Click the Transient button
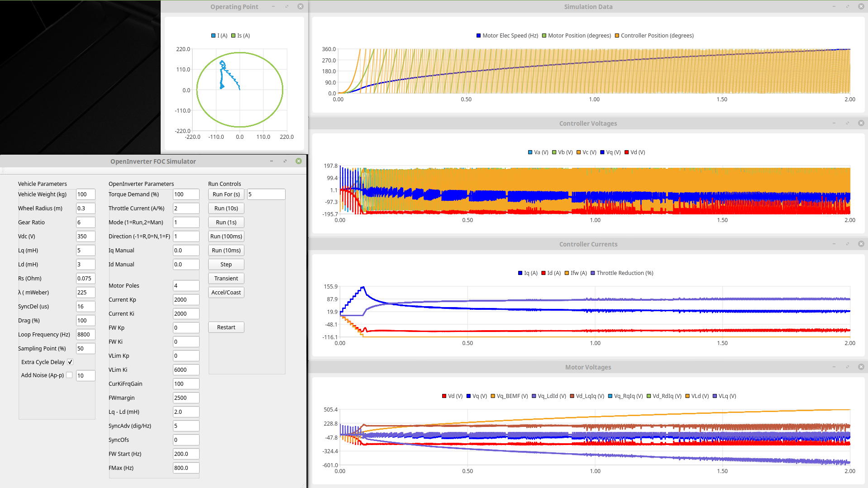The width and height of the screenshot is (868, 488). [x=226, y=278]
